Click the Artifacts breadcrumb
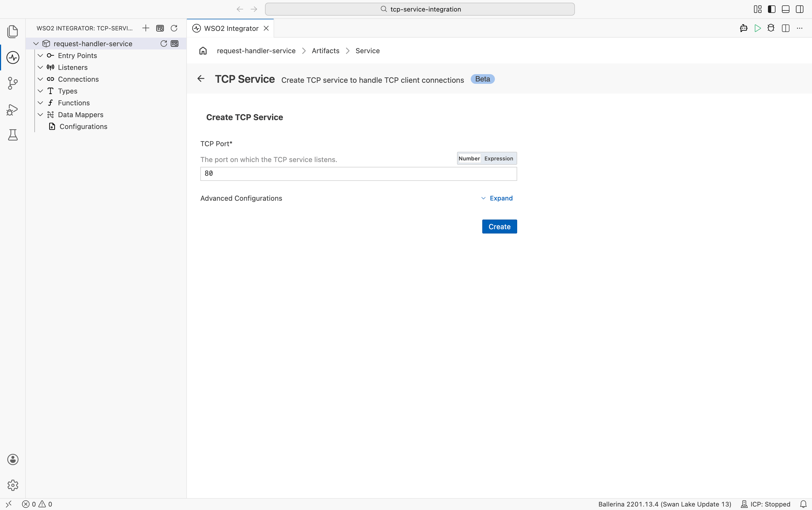 coord(325,51)
